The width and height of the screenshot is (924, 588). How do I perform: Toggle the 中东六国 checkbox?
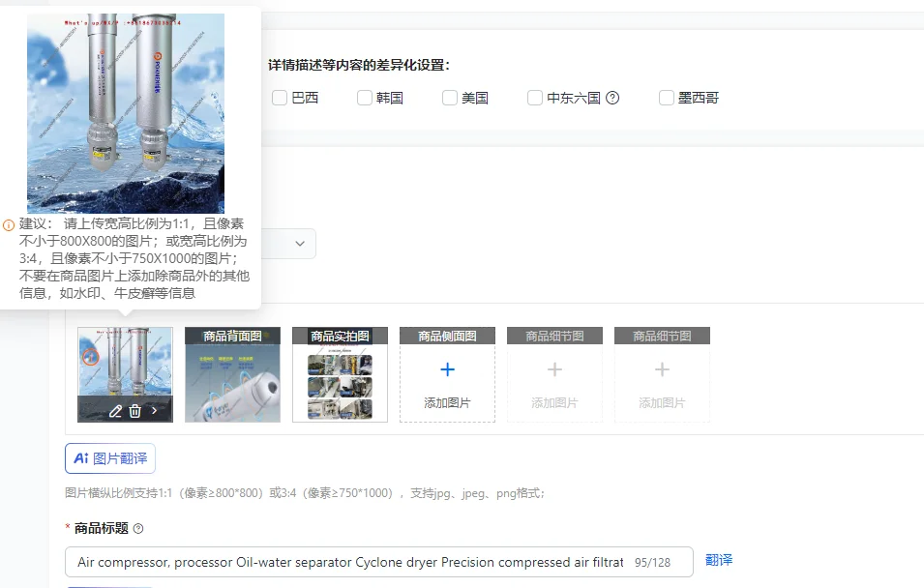click(x=535, y=98)
